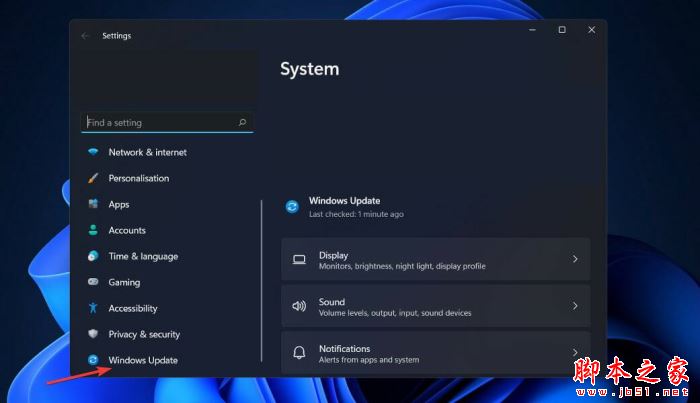Click the Time & language globe icon
The image size is (700, 403).
point(93,256)
